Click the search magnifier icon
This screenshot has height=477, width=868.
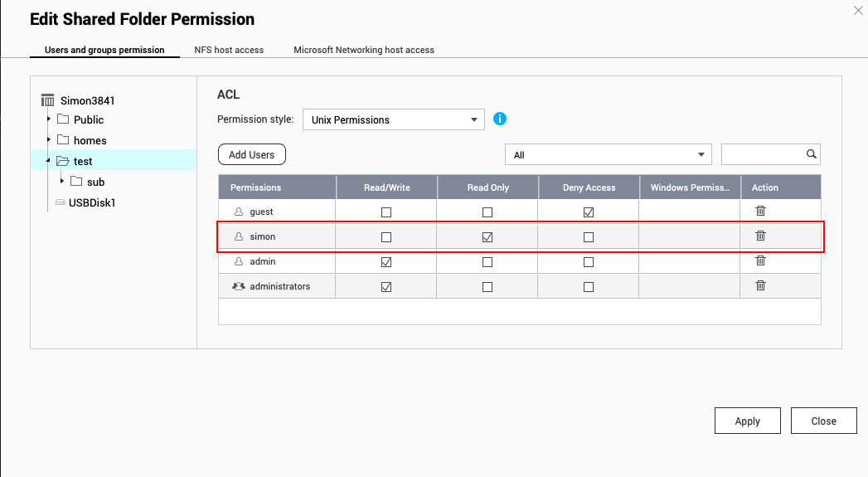click(x=812, y=154)
